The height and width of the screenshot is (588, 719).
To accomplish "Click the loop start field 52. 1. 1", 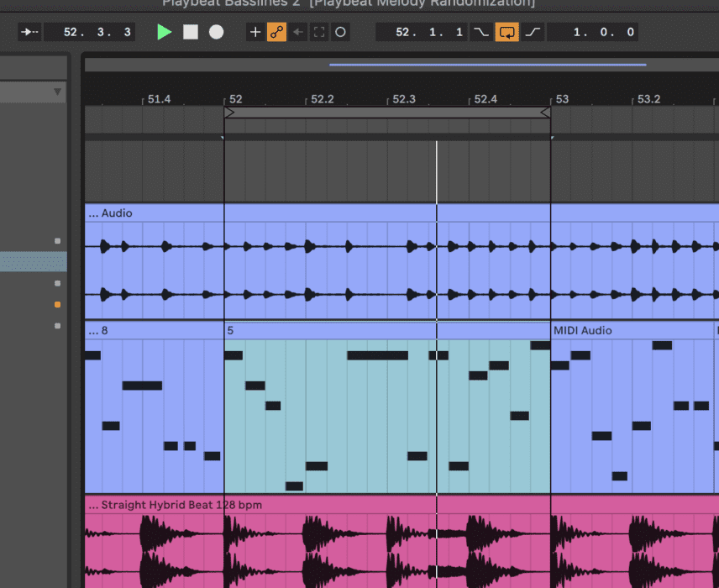I will point(422,32).
